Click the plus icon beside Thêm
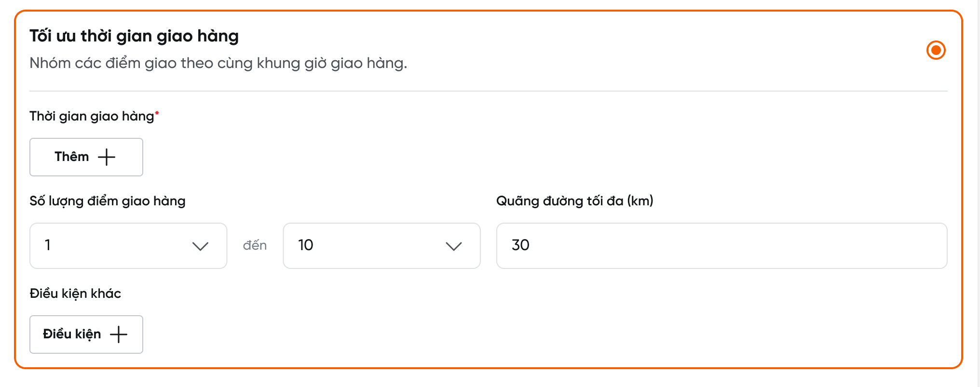This screenshot has height=387, width=980. [107, 157]
